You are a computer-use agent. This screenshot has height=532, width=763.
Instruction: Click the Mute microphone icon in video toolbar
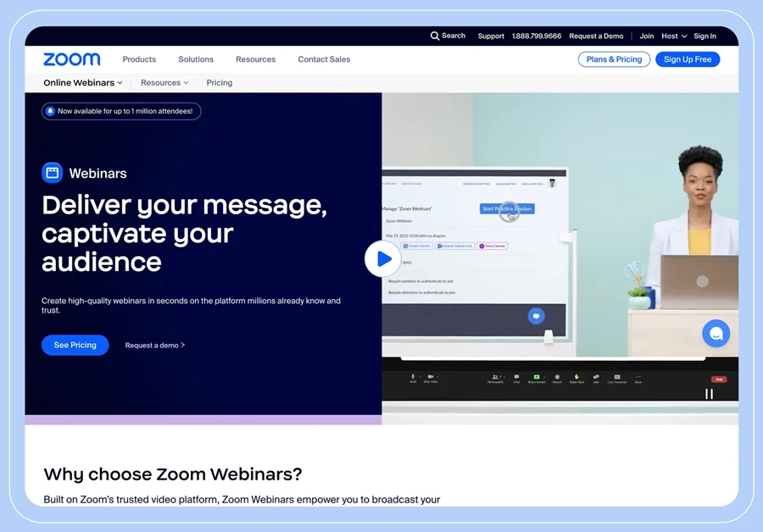coord(413,377)
